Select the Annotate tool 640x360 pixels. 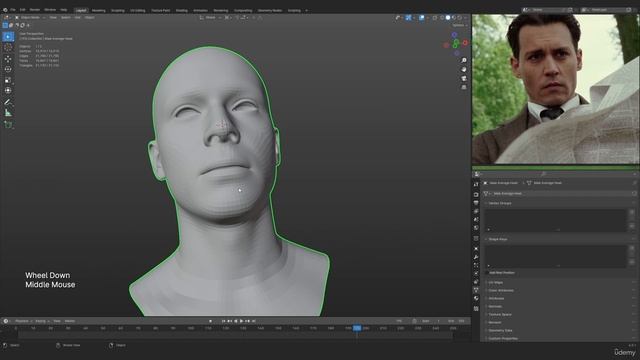coord(8,102)
